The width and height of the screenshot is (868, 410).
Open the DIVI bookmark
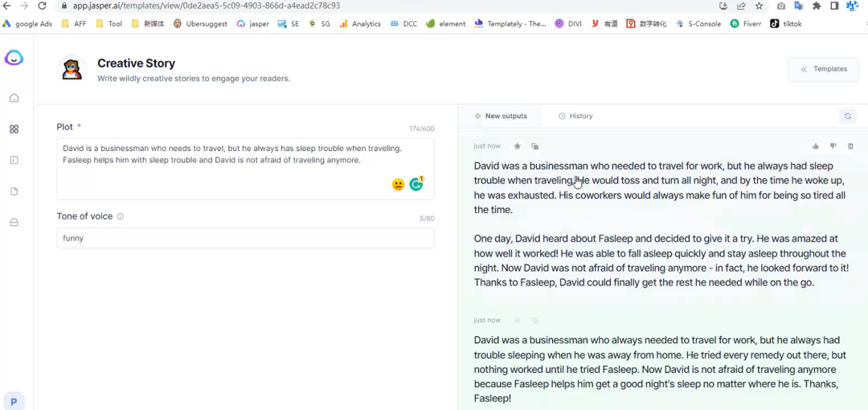pyautogui.click(x=568, y=24)
